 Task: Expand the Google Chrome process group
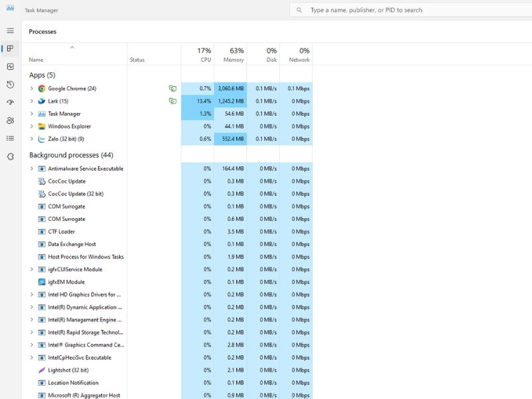pos(31,88)
